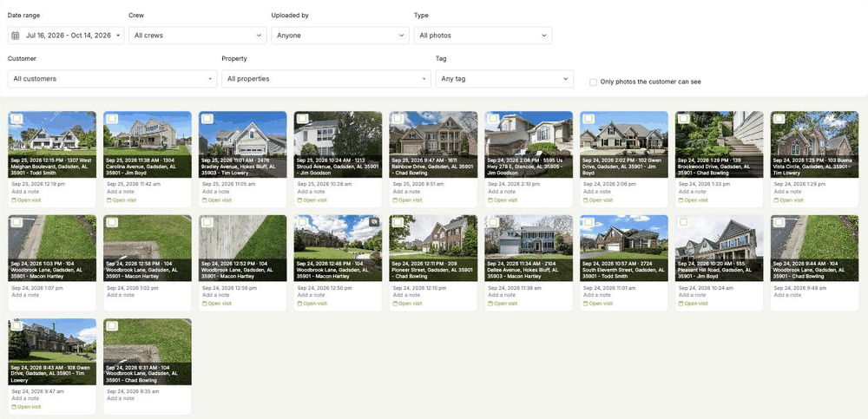The image size is (868, 419).
Task: Click calendar icon beside Open visit for 9:51 am photo
Action: (x=395, y=200)
